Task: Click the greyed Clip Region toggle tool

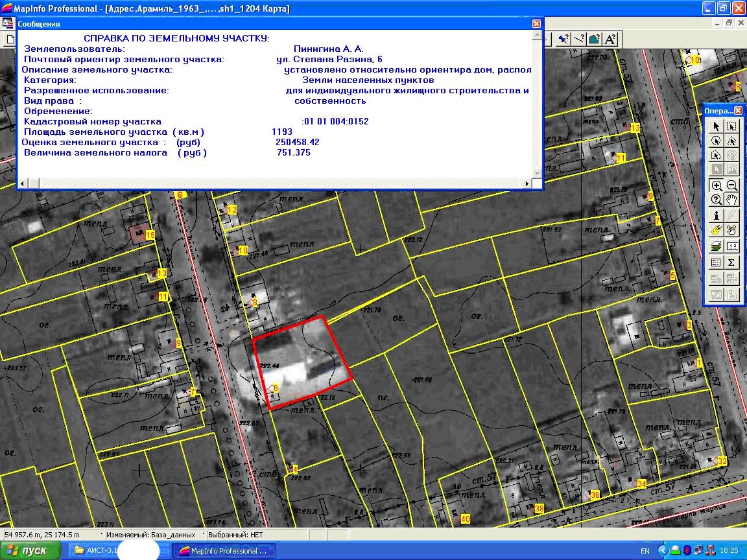Action: click(x=716, y=295)
